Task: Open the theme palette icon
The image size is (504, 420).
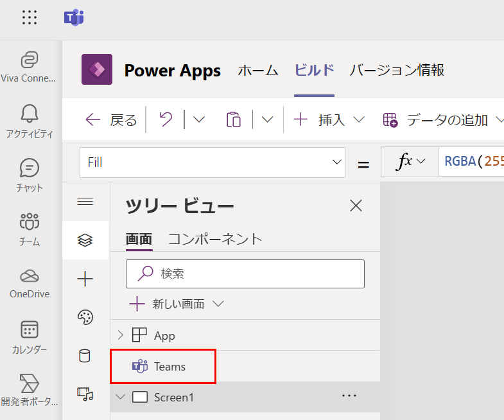Action: (x=85, y=317)
